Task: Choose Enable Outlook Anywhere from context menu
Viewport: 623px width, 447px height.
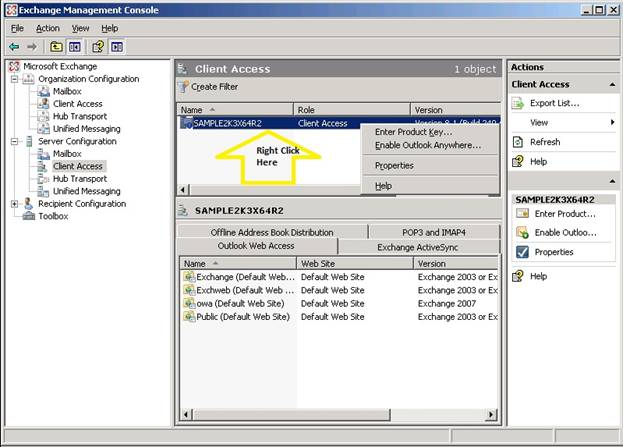Action: coord(428,145)
